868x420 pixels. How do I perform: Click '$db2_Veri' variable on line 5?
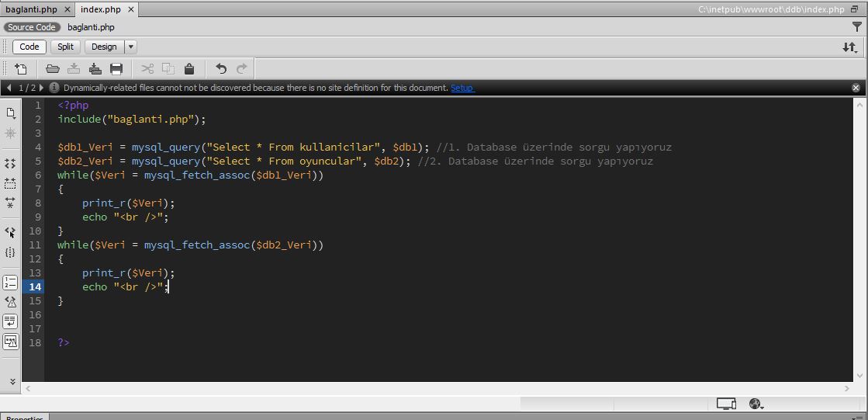click(85, 161)
